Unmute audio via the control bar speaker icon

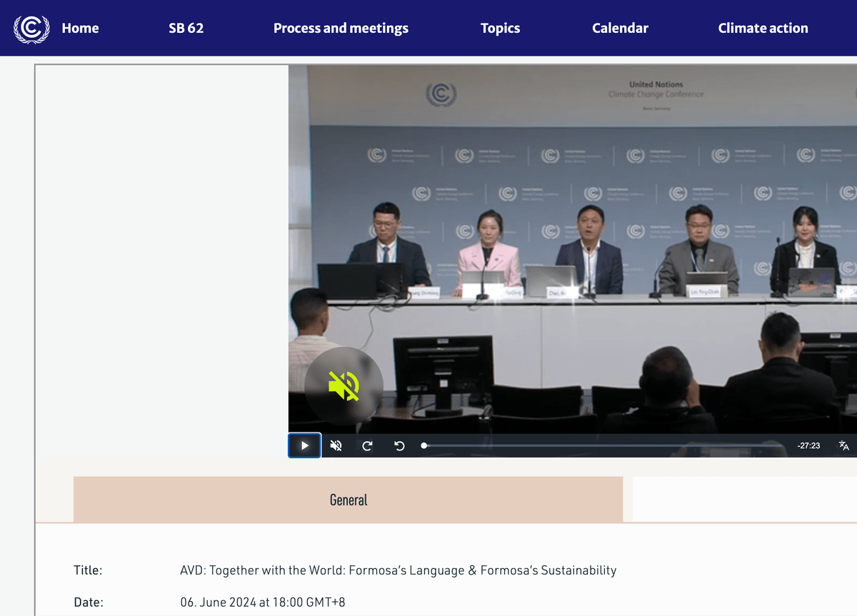(336, 445)
